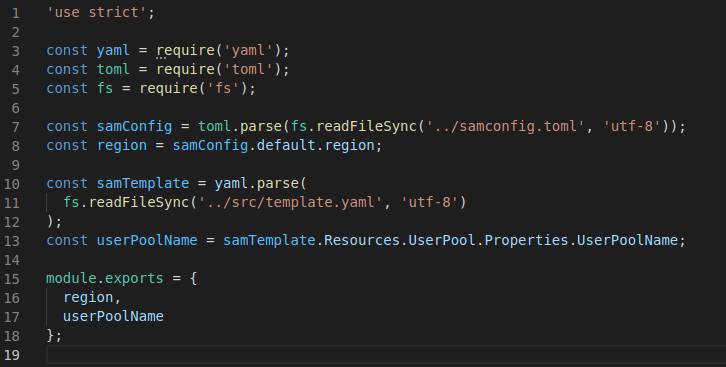
Task: Click the Properties property on line 13
Action: pyautogui.click(x=526, y=240)
